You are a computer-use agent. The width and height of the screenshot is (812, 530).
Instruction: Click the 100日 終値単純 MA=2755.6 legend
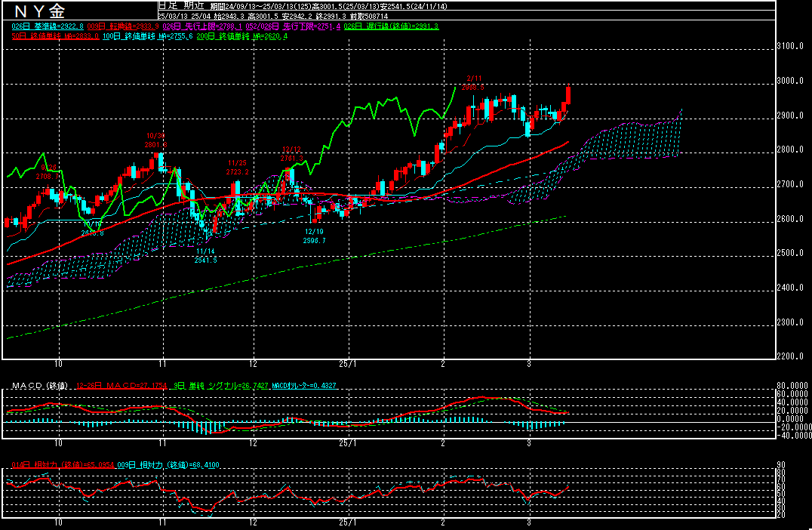(x=148, y=36)
